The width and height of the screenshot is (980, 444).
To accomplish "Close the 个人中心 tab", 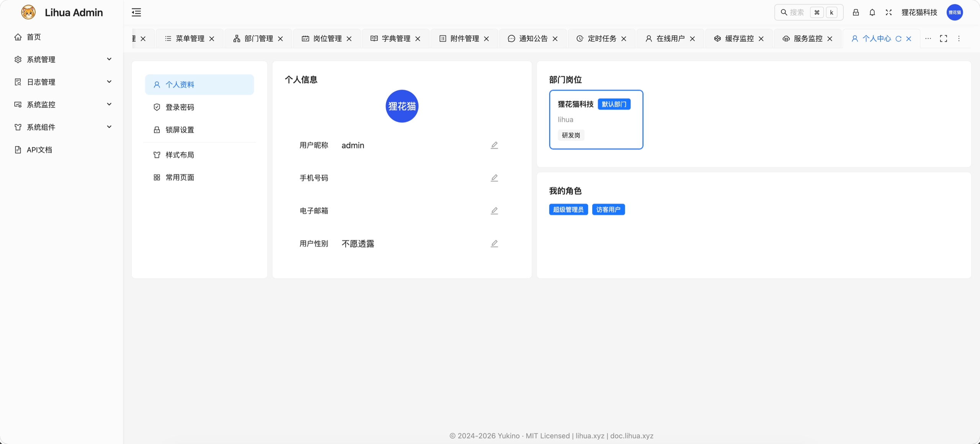I will (x=908, y=39).
